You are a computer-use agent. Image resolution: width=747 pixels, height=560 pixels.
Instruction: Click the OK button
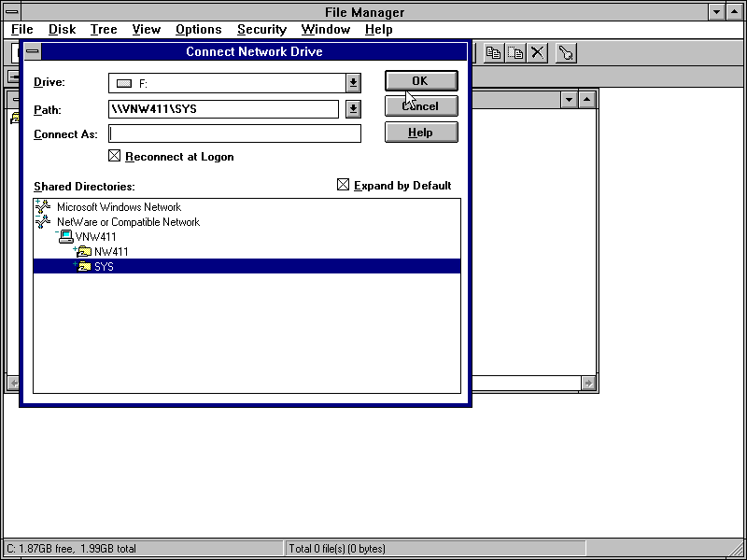(x=421, y=81)
